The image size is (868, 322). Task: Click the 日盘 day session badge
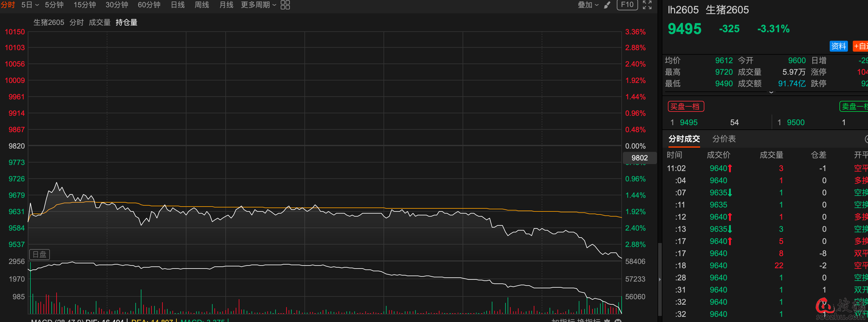click(40, 254)
